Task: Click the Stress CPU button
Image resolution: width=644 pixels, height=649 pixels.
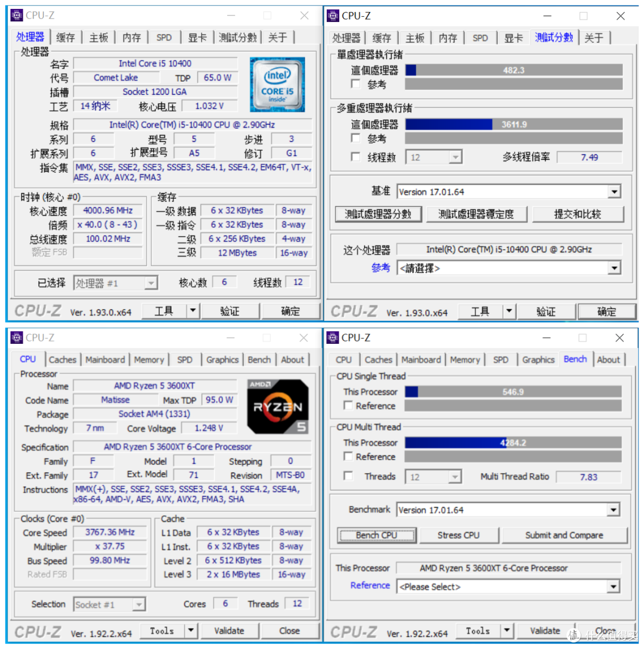Action: point(459,535)
